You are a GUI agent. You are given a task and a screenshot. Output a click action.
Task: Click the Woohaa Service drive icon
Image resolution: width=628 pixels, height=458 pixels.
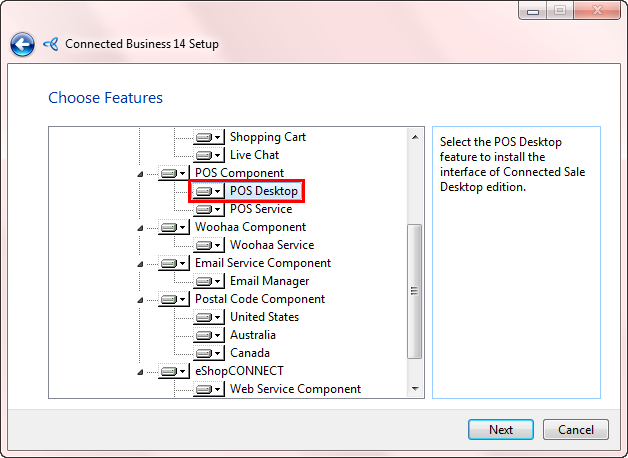click(204, 245)
